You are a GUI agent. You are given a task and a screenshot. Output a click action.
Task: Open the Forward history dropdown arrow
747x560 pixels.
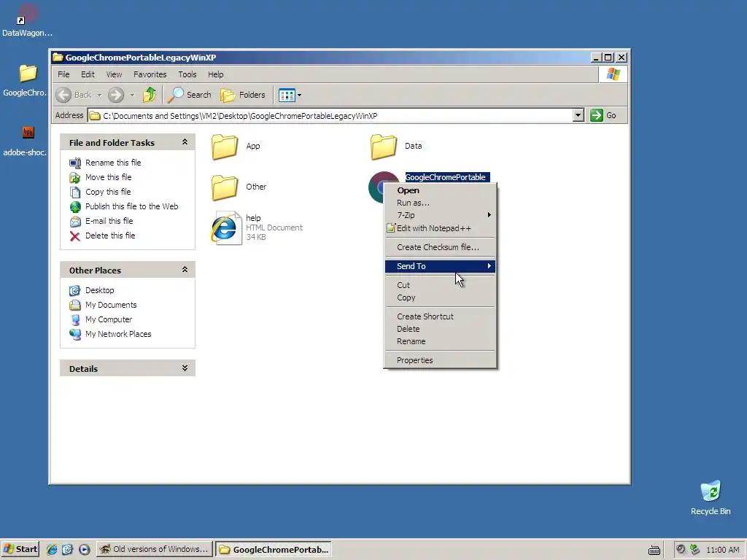pyautogui.click(x=132, y=96)
